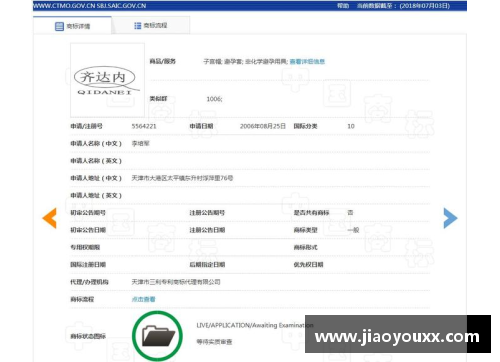Select the data cutoff date 2018年07月03日
Screen dimensions: 500x362
coord(425,6)
